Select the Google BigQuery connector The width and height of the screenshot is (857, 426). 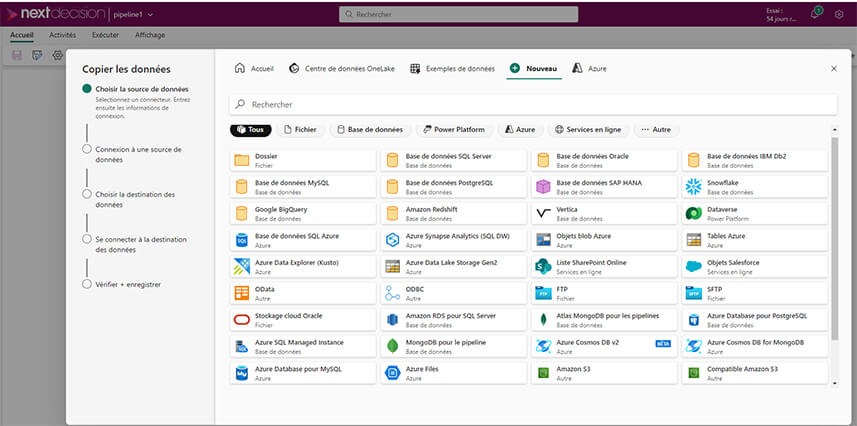tap(303, 214)
